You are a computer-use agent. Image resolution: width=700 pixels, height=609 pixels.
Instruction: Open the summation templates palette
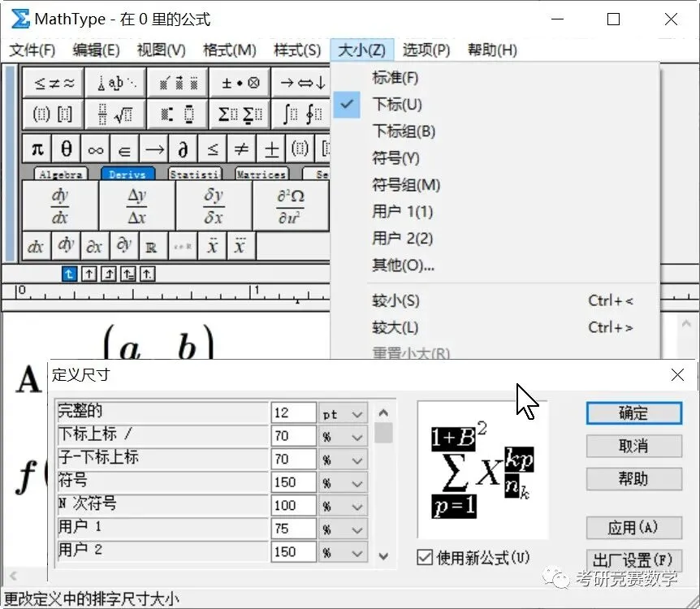coord(240,114)
